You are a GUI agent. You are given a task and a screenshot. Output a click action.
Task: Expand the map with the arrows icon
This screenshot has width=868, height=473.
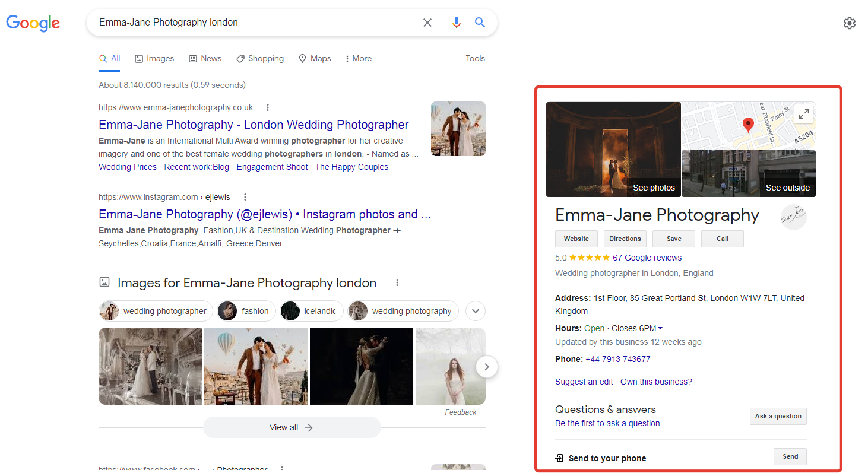[x=803, y=114]
